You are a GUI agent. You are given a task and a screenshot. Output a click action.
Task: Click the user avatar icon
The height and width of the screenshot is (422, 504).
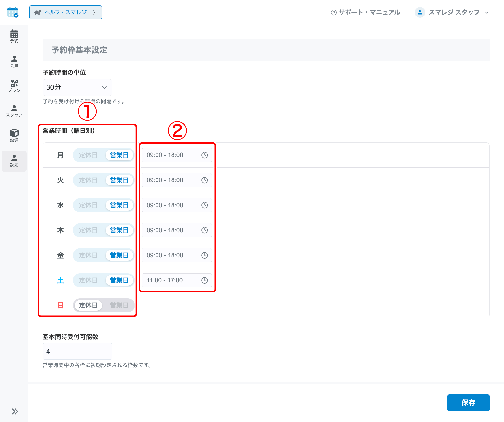coord(420,12)
